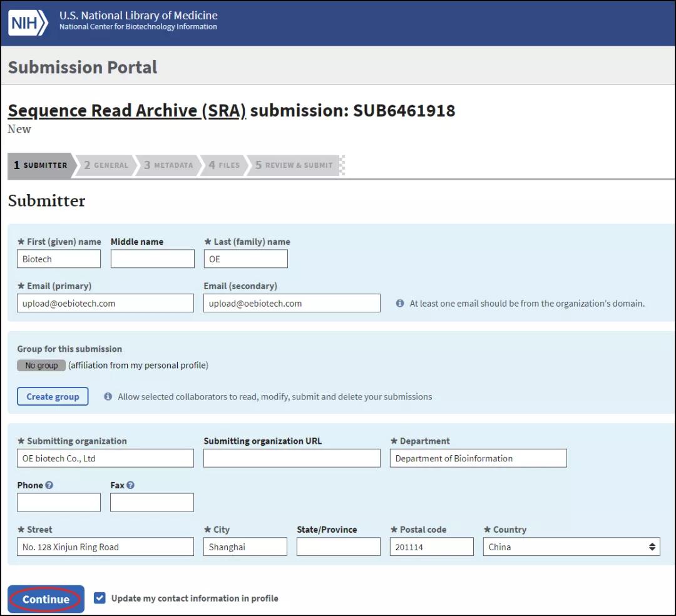The image size is (676, 616).
Task: Click the empty Middle name field
Action: pos(153,259)
